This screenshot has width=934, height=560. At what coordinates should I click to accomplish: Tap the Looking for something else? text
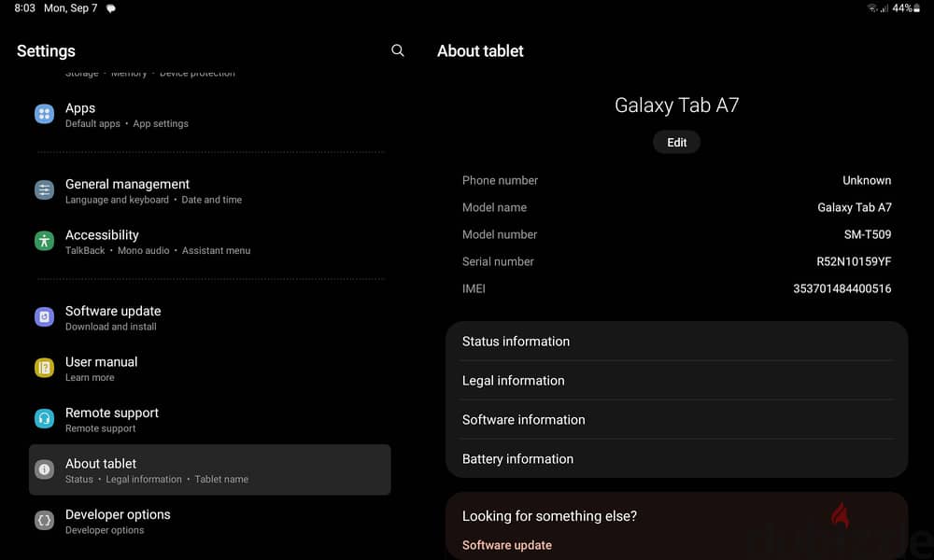549,516
